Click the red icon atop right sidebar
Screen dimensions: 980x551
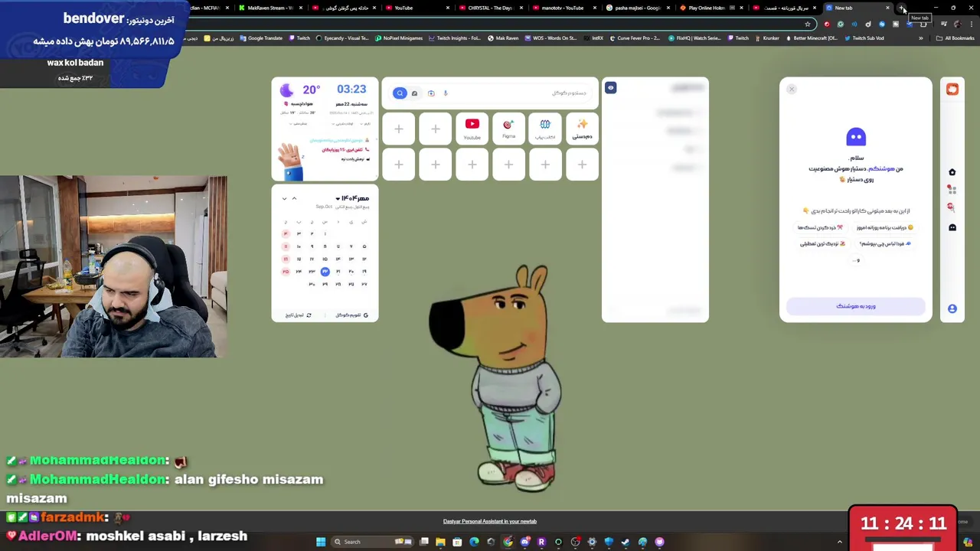click(952, 90)
